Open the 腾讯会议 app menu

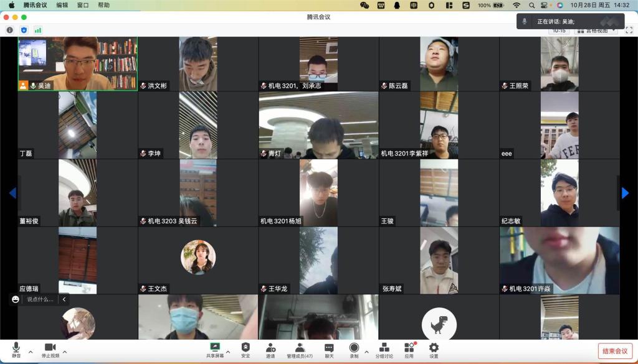tap(35, 5)
